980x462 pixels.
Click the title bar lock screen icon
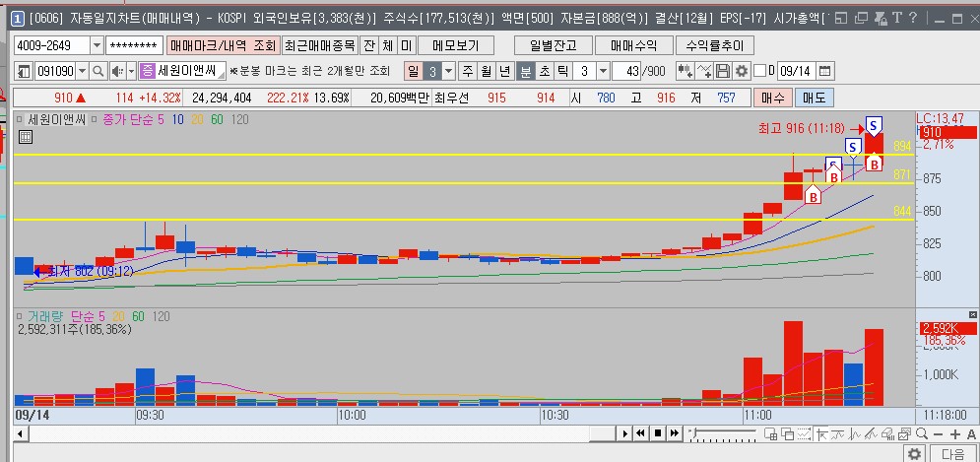point(880,19)
